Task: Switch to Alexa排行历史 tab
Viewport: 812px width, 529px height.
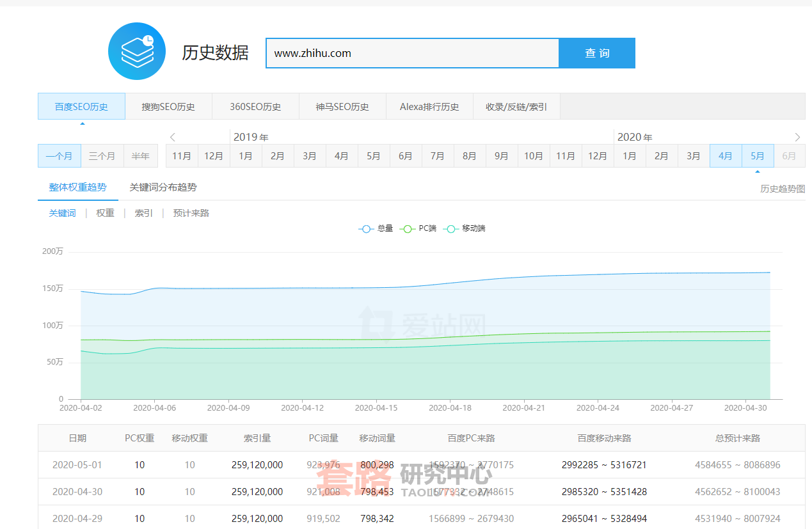Action: point(429,107)
